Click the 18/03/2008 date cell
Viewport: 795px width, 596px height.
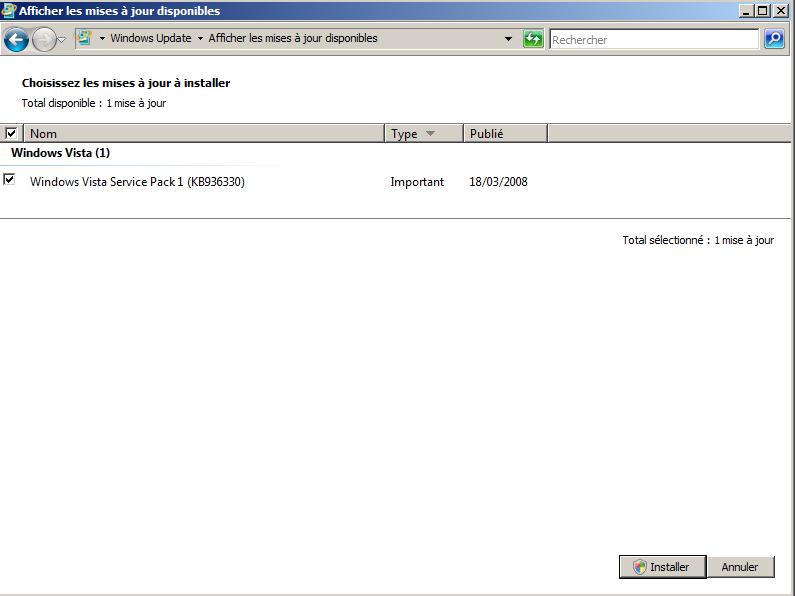498,182
